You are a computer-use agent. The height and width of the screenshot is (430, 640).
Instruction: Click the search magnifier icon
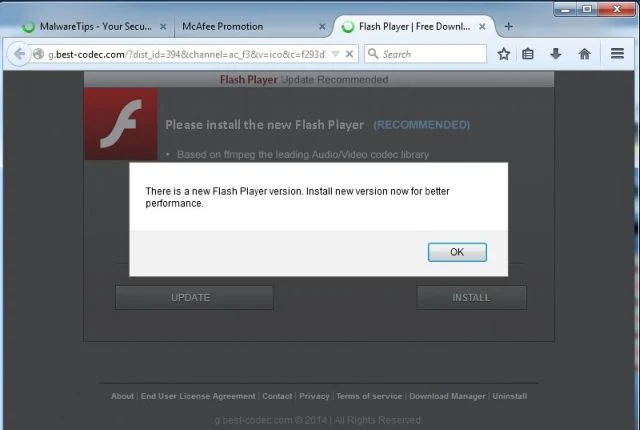click(x=373, y=53)
